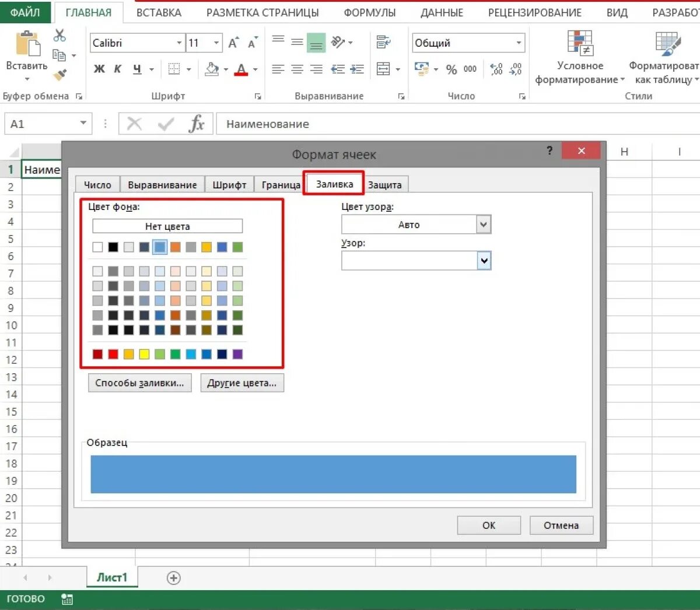The height and width of the screenshot is (610, 700).
Task: Click the bottom align icon
Action: coord(316,42)
